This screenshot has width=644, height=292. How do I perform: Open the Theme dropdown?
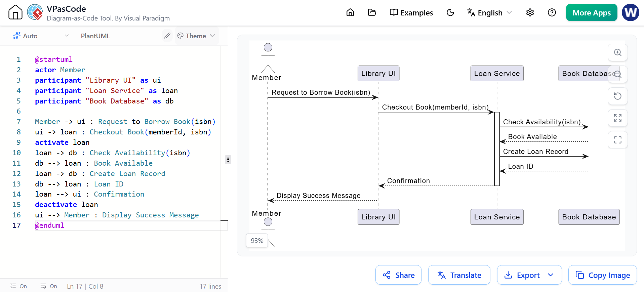[x=196, y=36]
